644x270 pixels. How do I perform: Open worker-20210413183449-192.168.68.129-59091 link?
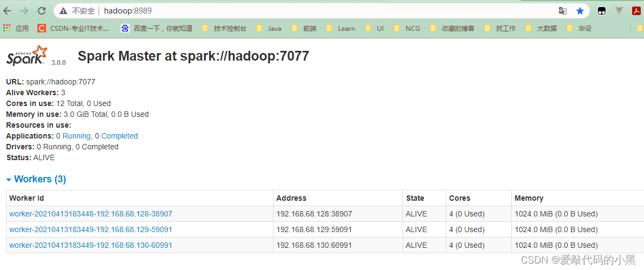coord(90,229)
